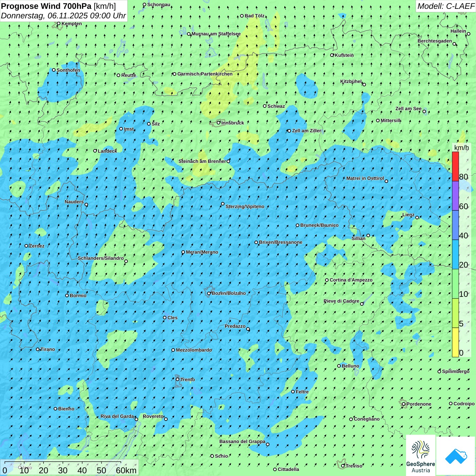Image resolution: width=476 pixels, height=476 pixels.
Task: Click the 'Brixen/Bressanone' label
Action: [280, 242]
